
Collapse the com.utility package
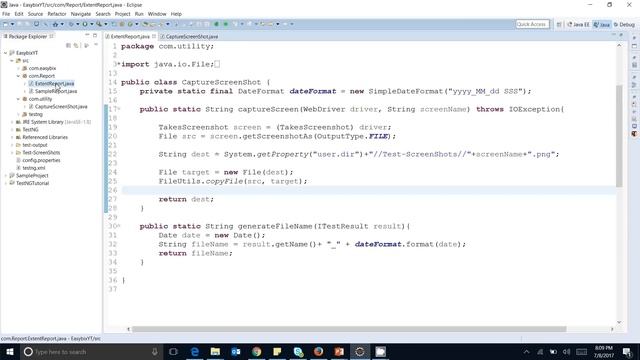point(18,99)
